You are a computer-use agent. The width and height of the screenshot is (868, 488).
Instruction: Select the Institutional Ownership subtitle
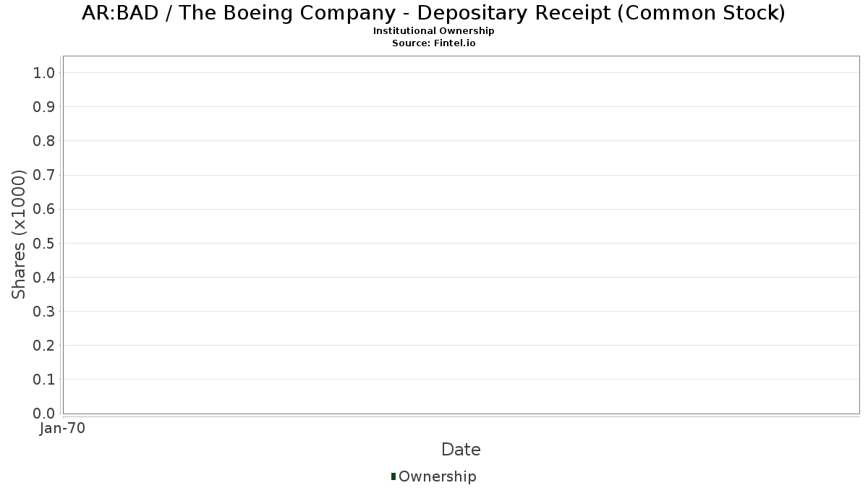(433, 31)
